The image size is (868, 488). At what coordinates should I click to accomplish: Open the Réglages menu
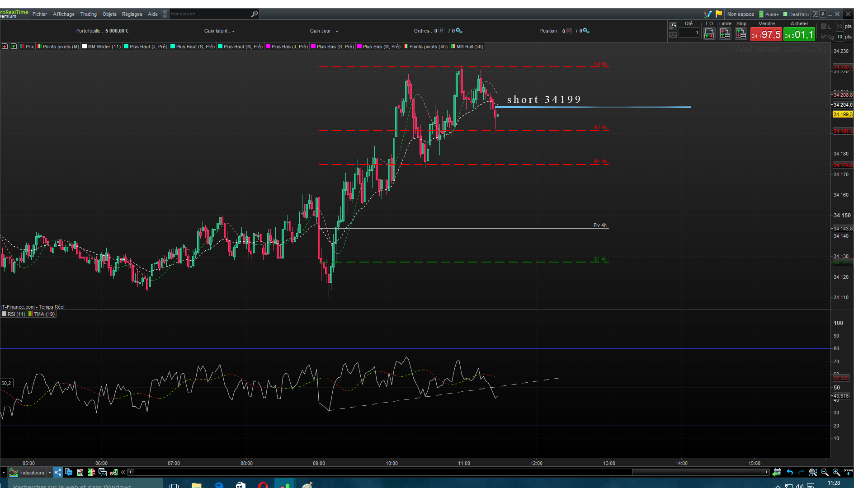pyautogui.click(x=132, y=14)
